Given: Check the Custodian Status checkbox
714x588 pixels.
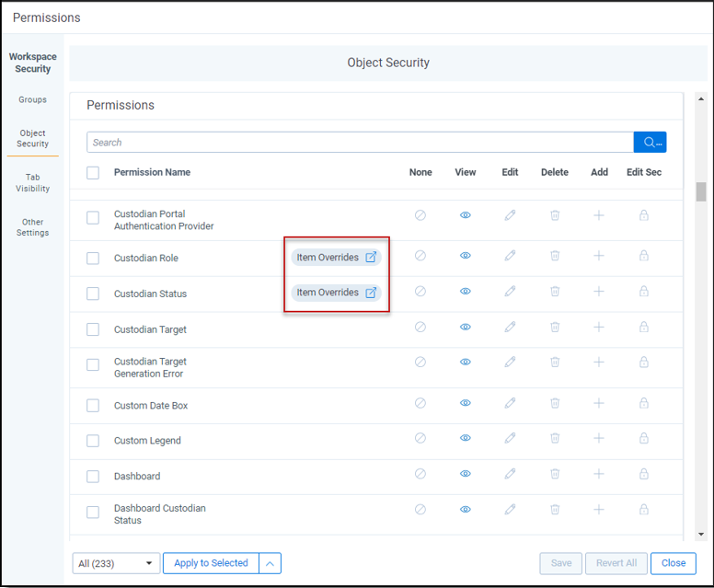Looking at the screenshot, I should [93, 294].
